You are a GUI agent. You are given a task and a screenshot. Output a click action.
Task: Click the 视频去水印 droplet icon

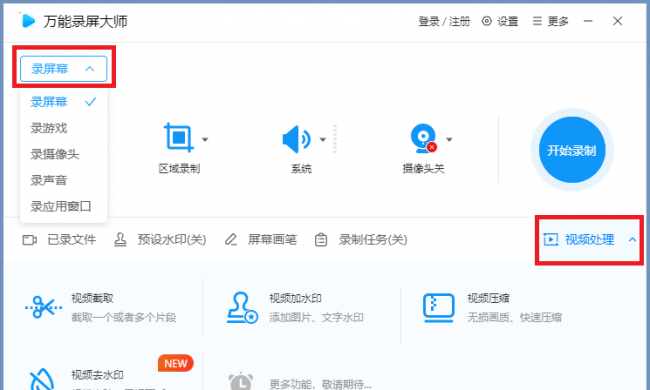(x=42, y=379)
